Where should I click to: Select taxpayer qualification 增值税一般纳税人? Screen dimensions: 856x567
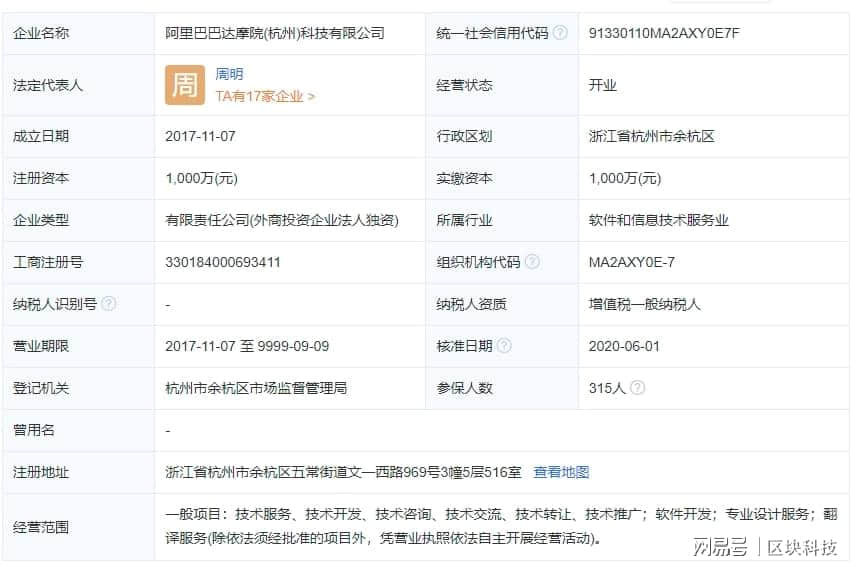coord(645,304)
